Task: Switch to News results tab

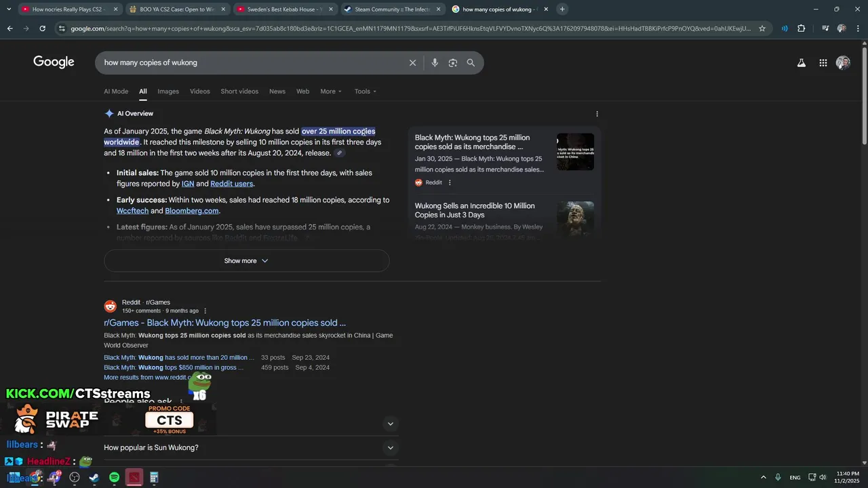Action: point(277,91)
